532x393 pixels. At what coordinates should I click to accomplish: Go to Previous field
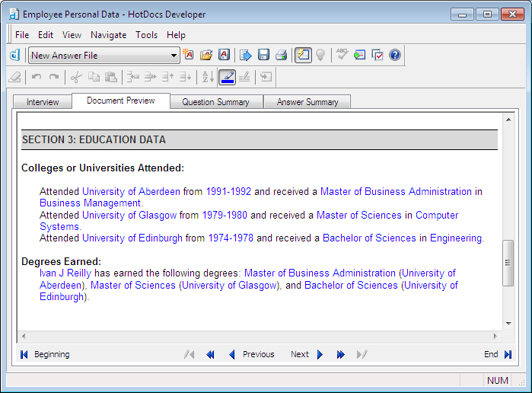pyautogui.click(x=251, y=354)
